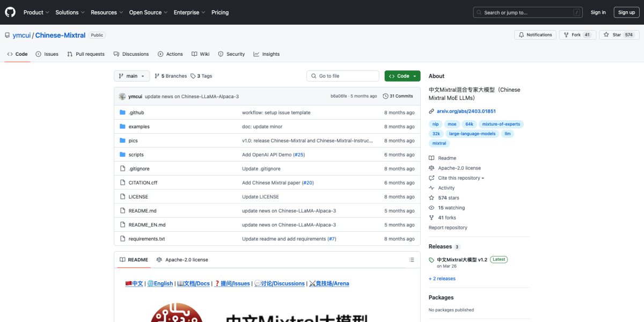Open the main branch dropdown
This screenshot has width=644, height=322.
click(x=131, y=76)
